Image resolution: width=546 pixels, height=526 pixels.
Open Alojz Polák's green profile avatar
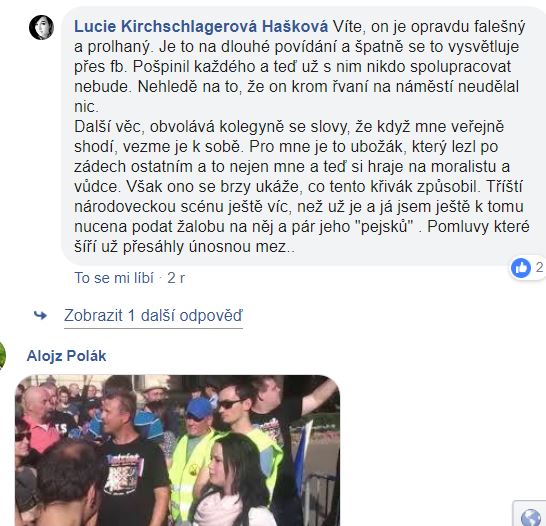(2, 356)
